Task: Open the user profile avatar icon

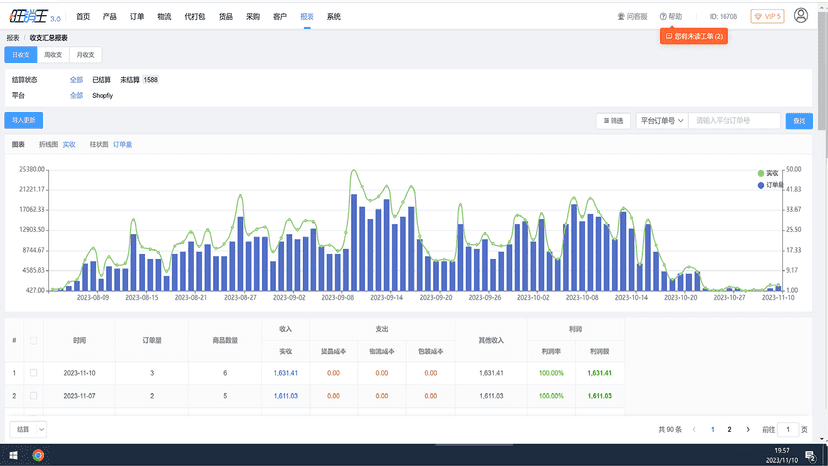Action: pyautogui.click(x=801, y=16)
